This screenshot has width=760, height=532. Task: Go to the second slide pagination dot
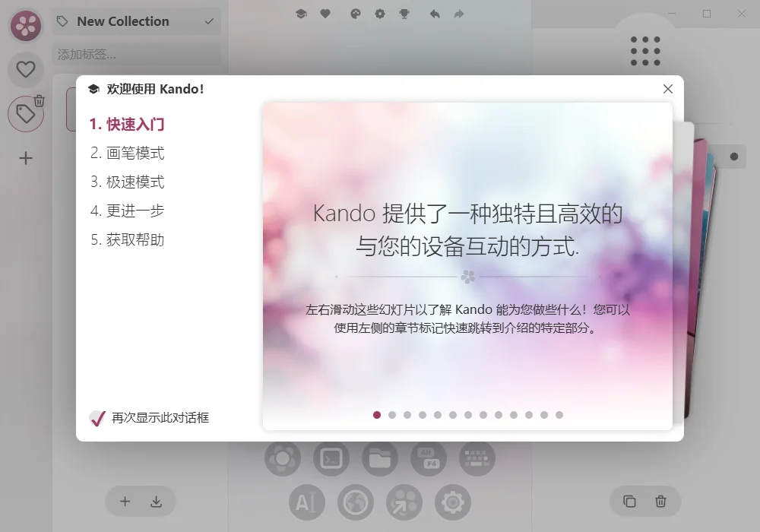tap(392, 415)
